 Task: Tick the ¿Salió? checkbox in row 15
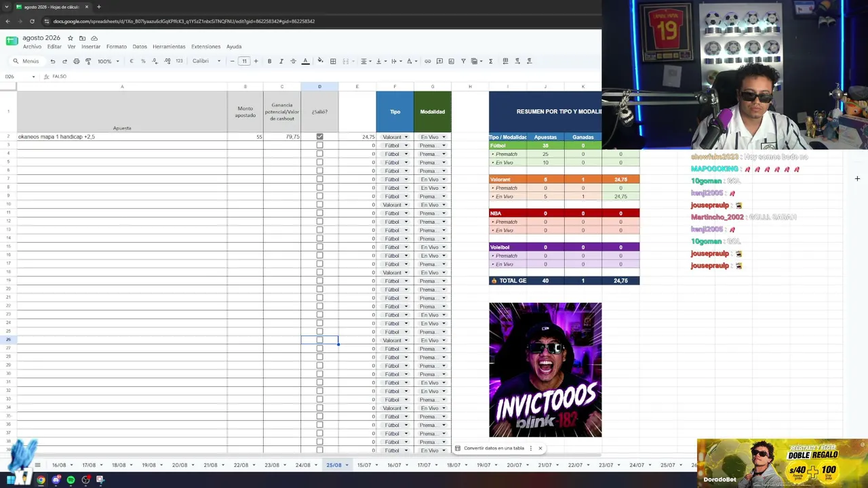(x=319, y=247)
